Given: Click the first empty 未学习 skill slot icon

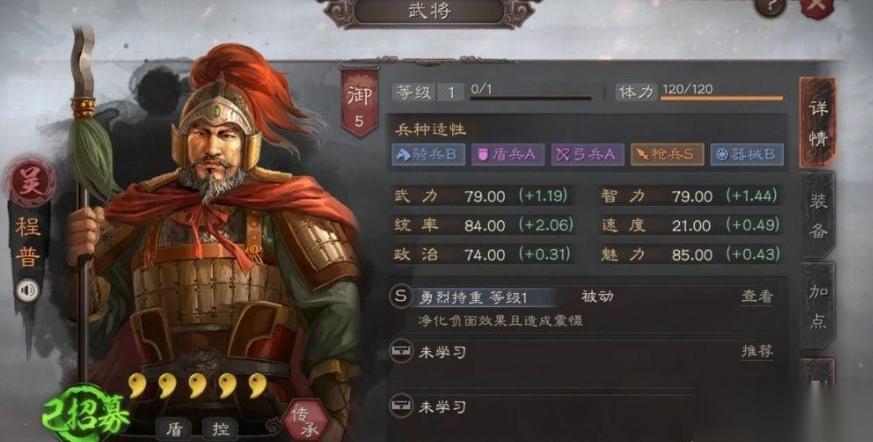Looking at the screenshot, I should 400,352.
